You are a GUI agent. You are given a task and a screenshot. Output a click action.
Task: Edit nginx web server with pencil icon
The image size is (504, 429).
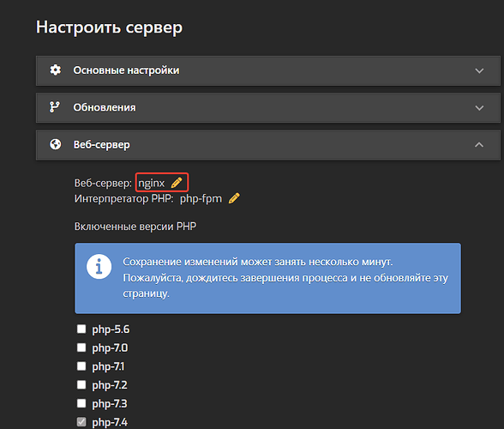tap(177, 183)
